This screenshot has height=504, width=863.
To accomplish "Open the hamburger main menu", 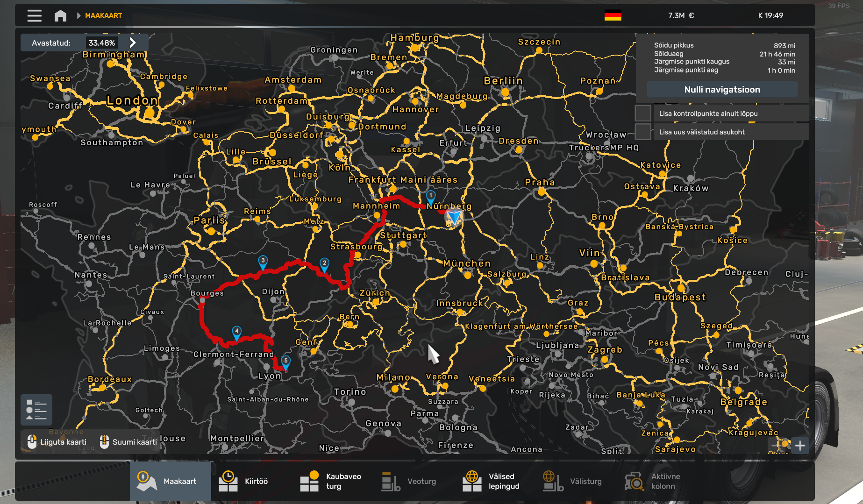I will coord(34,15).
